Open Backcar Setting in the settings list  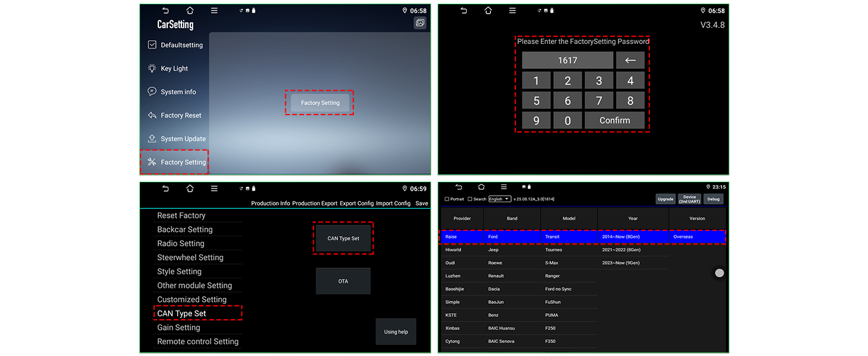point(185,230)
